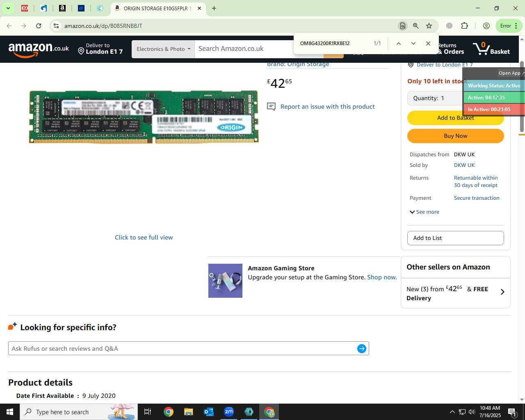The image size is (525, 420).
Task: Click Shop now link
Action: pyautogui.click(x=382, y=277)
